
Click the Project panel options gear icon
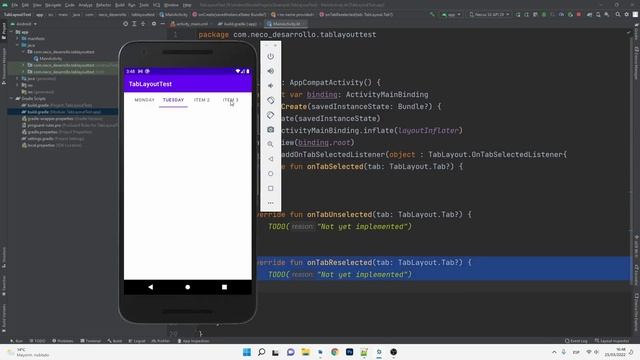(x=154, y=24)
